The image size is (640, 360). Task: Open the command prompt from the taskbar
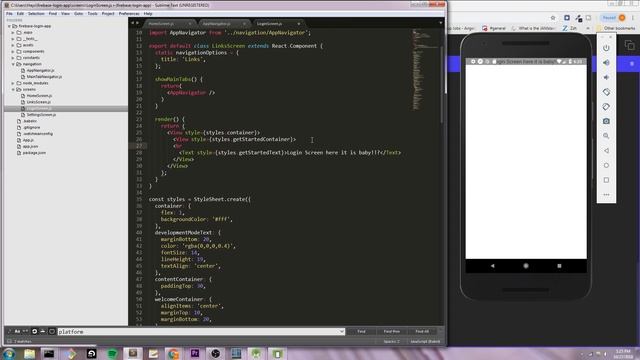click(x=49, y=353)
